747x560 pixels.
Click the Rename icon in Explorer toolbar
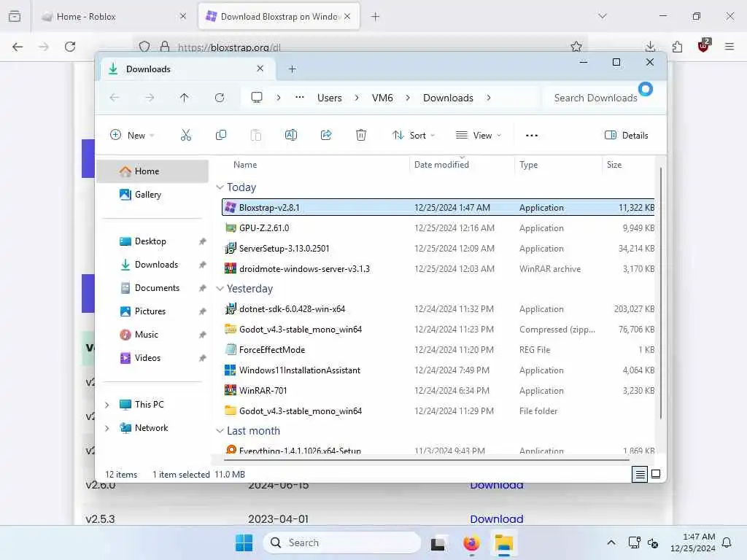click(x=290, y=135)
